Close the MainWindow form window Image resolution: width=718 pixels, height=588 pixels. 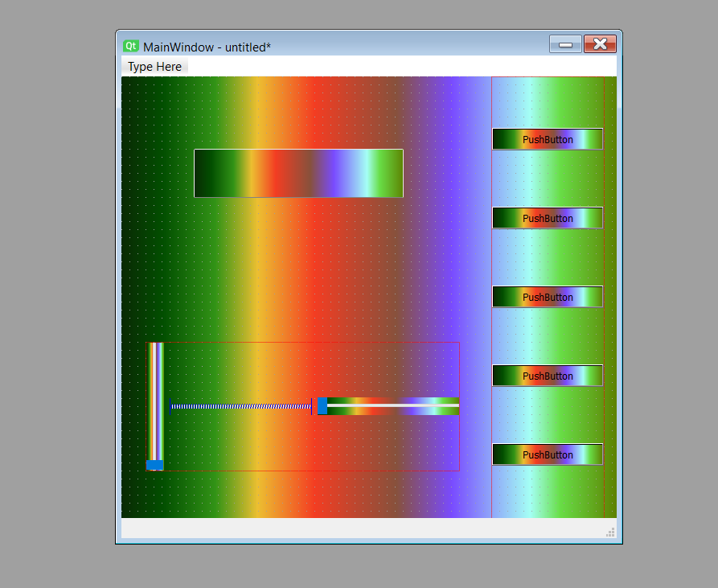coord(600,44)
